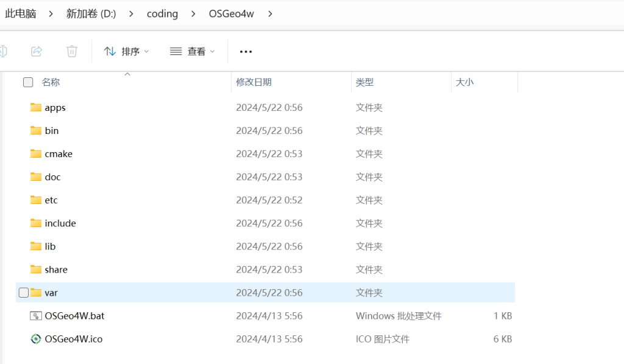The image size is (624, 364).
Task: Sort by the 大小 column header
Action: pyautogui.click(x=464, y=82)
